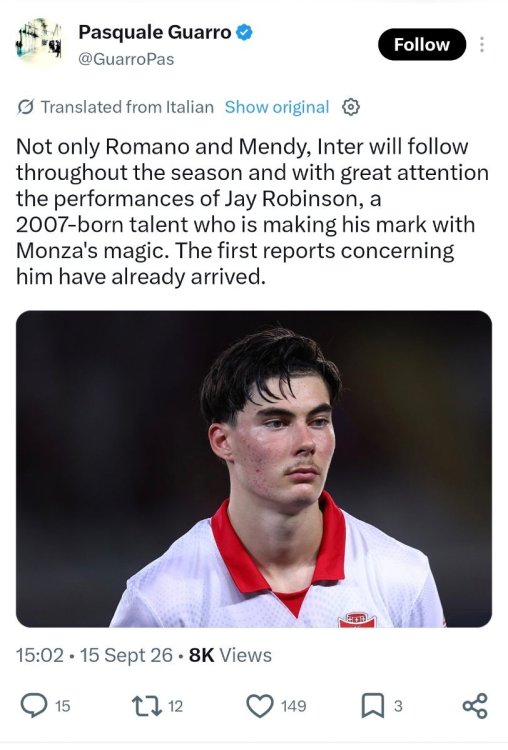
Task: Click the retweet arrows icon
Action: coord(147,706)
